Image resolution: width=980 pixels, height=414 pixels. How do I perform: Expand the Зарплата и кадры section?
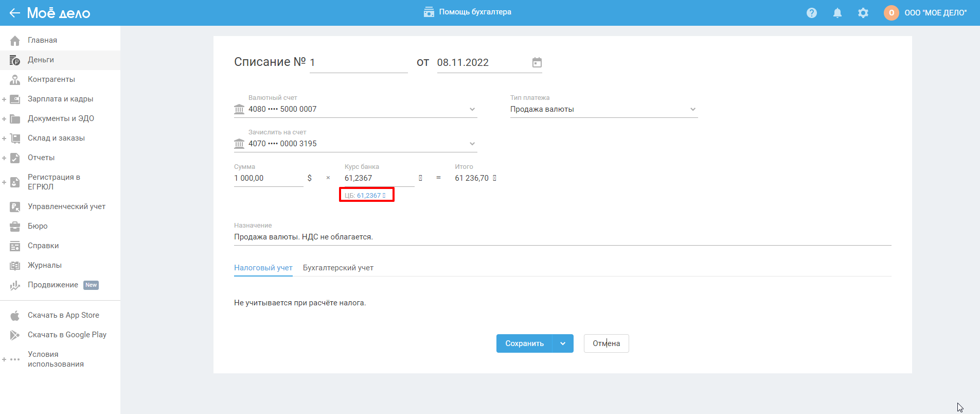point(4,99)
